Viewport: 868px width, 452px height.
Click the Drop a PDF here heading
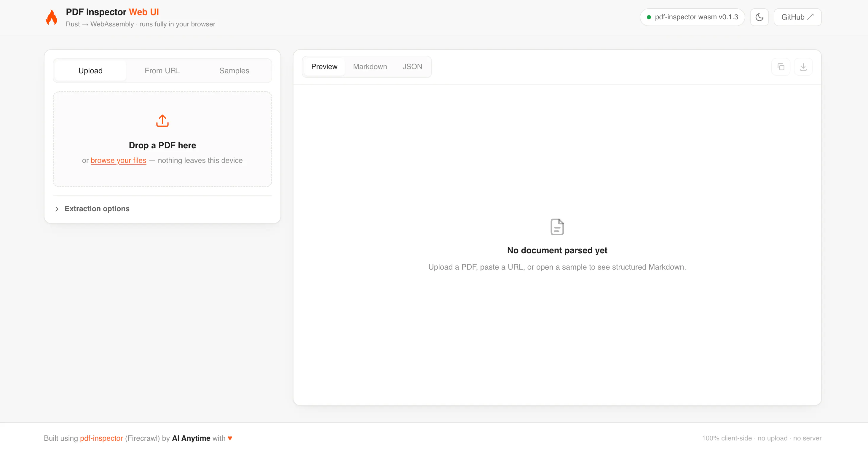click(162, 145)
